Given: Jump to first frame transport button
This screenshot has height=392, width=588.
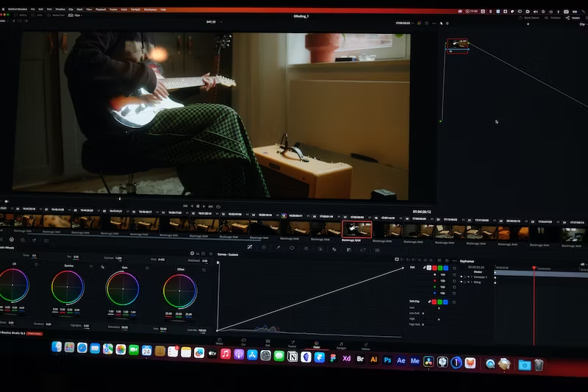Looking at the screenshot, I should coord(185,206).
